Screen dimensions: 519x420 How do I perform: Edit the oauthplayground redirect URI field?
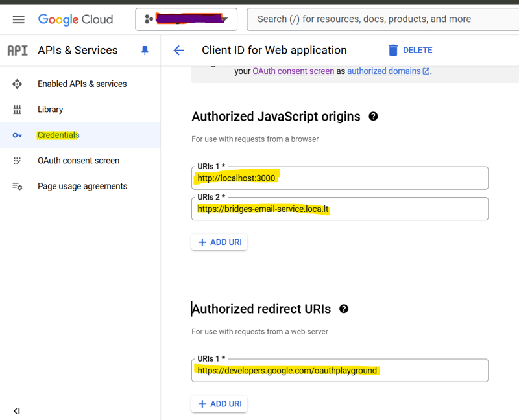[x=339, y=370]
